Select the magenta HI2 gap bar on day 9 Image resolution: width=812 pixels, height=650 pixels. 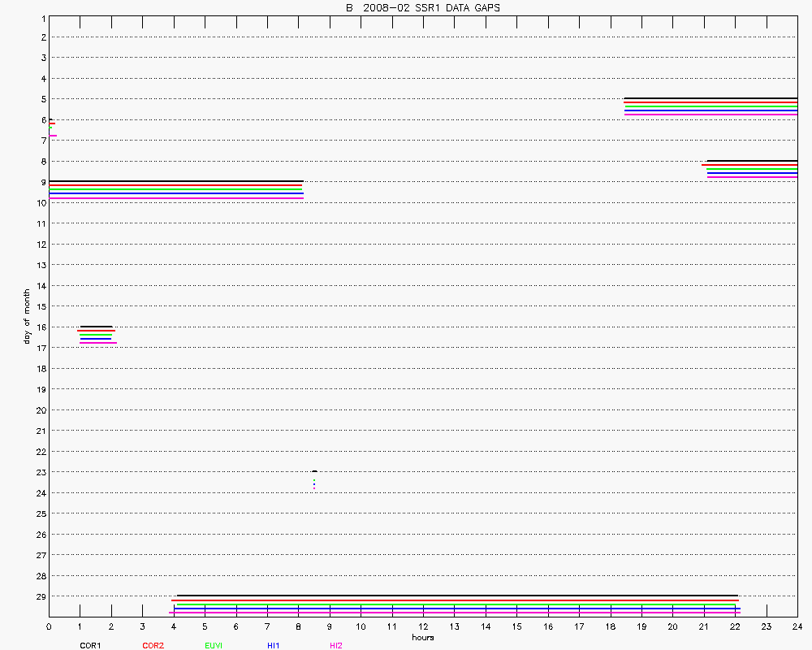point(175,197)
